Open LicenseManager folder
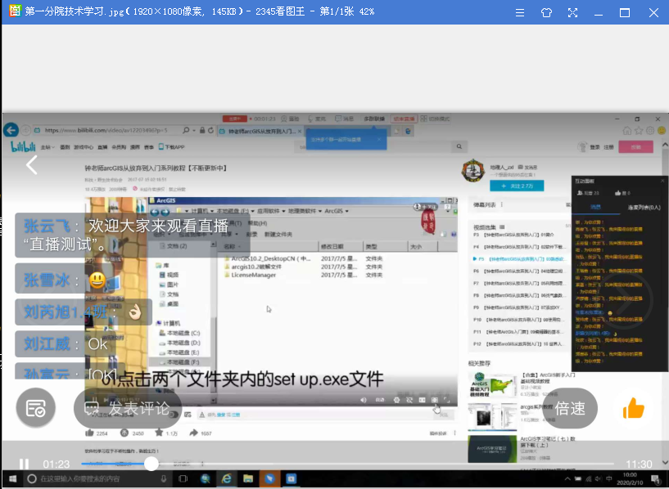Viewport: 669px width, 489px height. tap(250, 275)
